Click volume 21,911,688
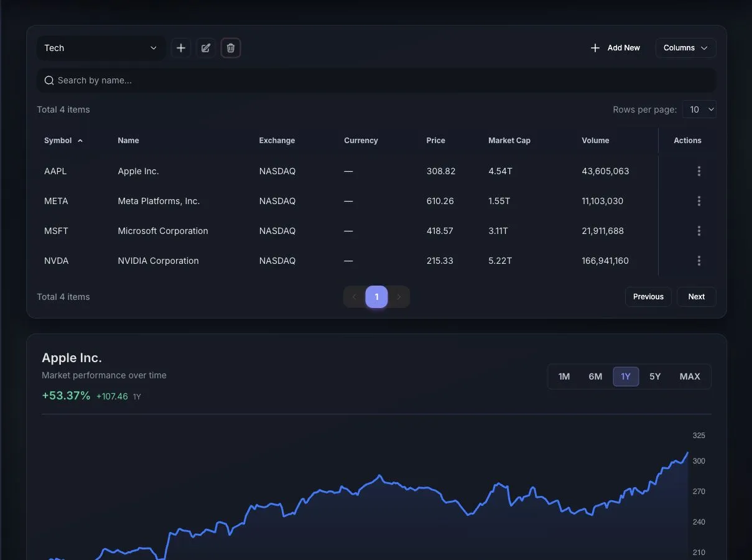This screenshot has height=560, width=752. click(603, 231)
